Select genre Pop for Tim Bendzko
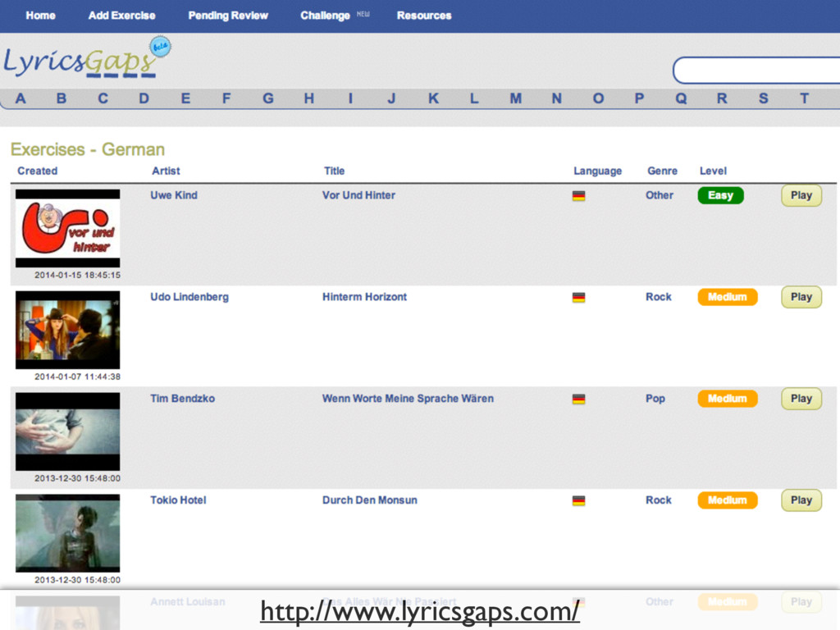This screenshot has height=630, width=840. click(x=655, y=399)
